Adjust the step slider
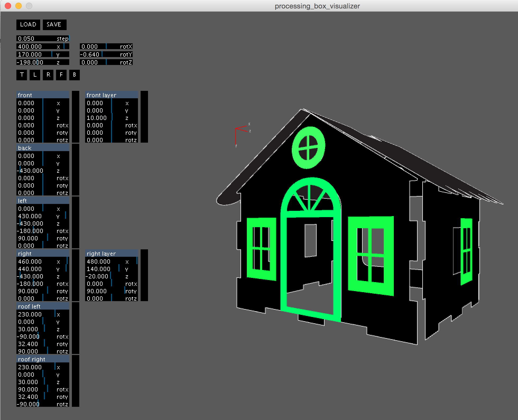Screen dimensions: 518x420 coord(43,39)
